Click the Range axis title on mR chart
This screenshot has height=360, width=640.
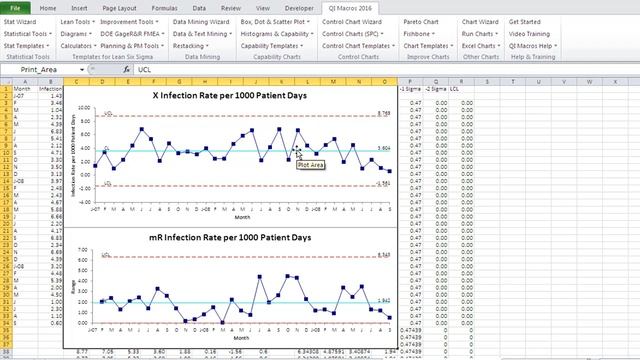pos(73,286)
